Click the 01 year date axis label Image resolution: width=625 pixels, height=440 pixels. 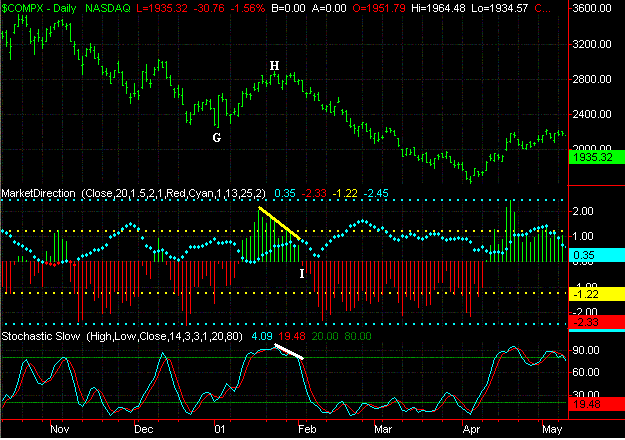pos(220,429)
